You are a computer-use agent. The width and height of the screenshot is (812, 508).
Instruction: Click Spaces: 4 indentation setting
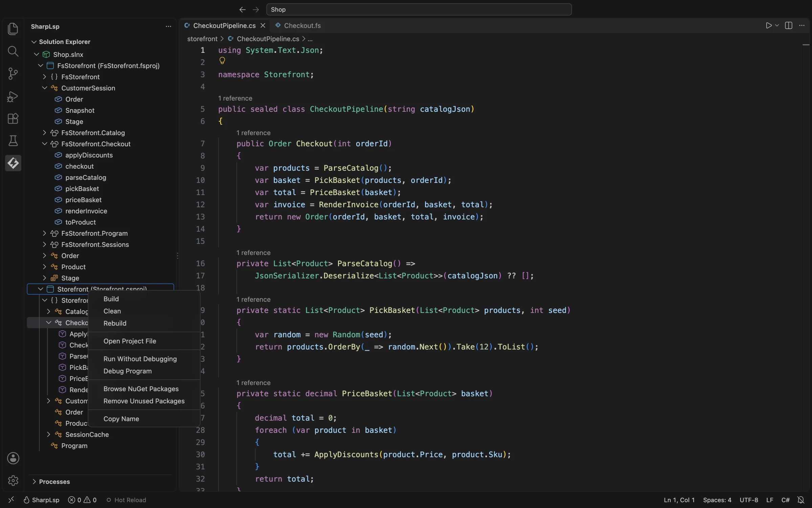(x=717, y=500)
